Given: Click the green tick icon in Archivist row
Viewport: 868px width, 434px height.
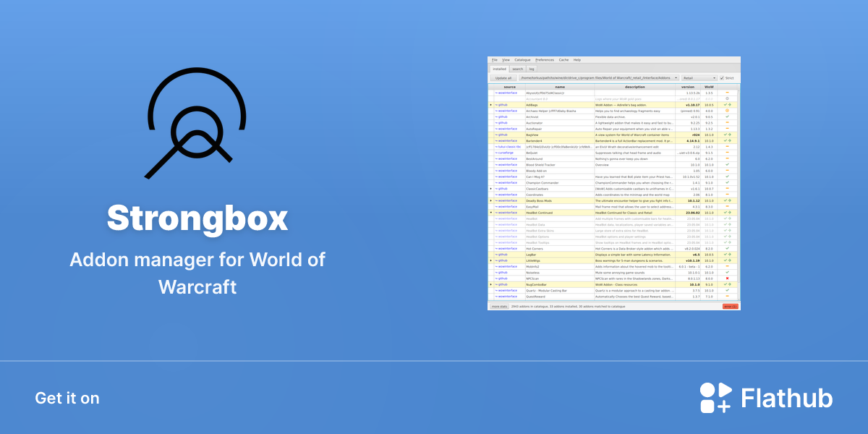Looking at the screenshot, I should (x=727, y=116).
